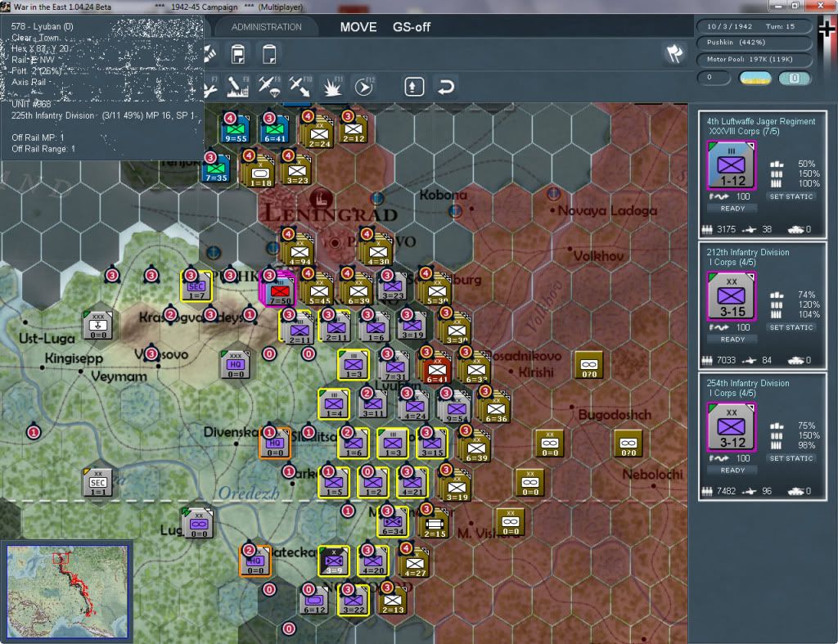
Task: Click the Leningrad city hex
Action: [x=322, y=200]
